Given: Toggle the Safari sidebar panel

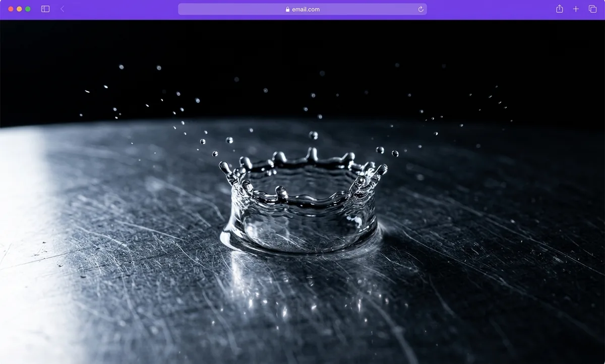Looking at the screenshot, I should click(x=45, y=9).
